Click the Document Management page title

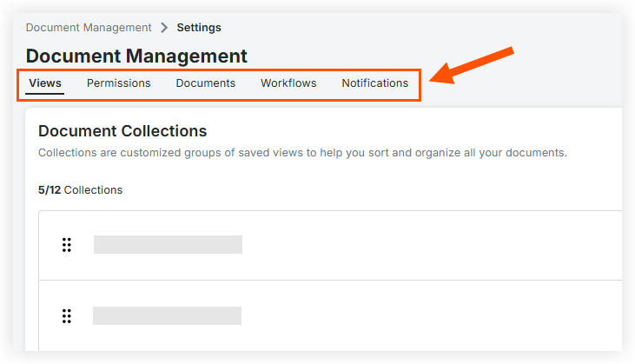tap(136, 56)
